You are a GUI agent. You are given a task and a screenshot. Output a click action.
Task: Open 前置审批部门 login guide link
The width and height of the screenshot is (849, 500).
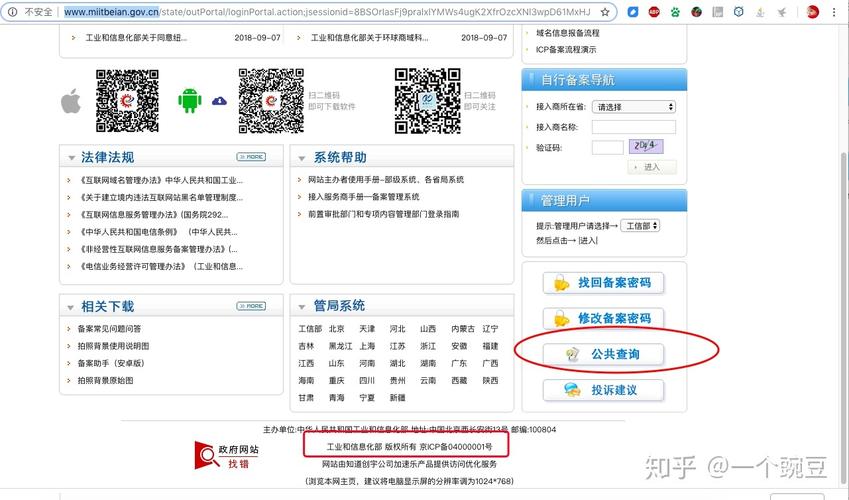(383, 214)
